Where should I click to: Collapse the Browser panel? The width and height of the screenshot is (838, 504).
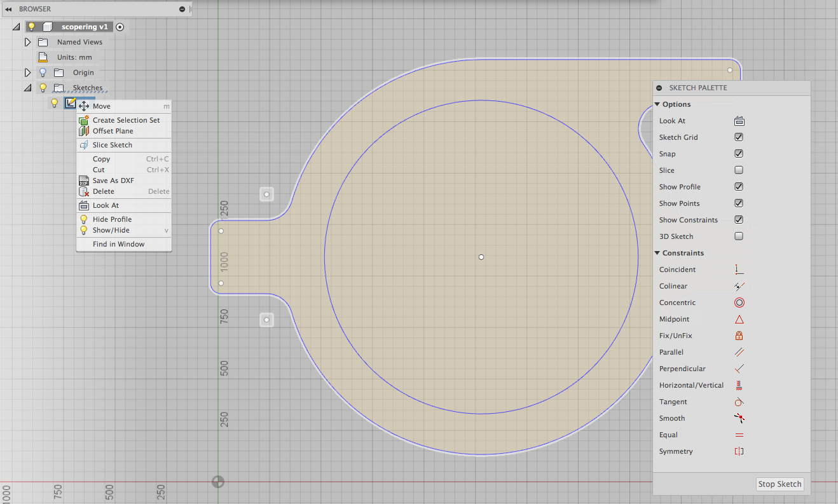(x=7, y=9)
